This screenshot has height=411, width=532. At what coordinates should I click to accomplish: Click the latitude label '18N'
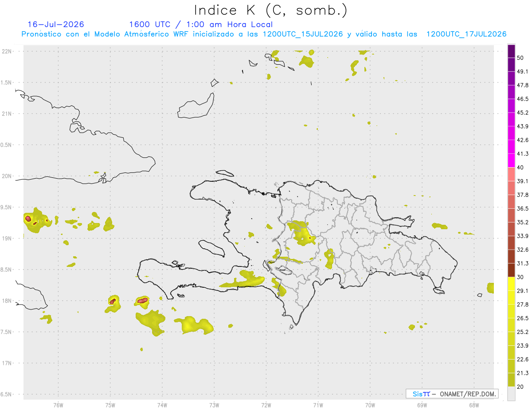(x=6, y=301)
